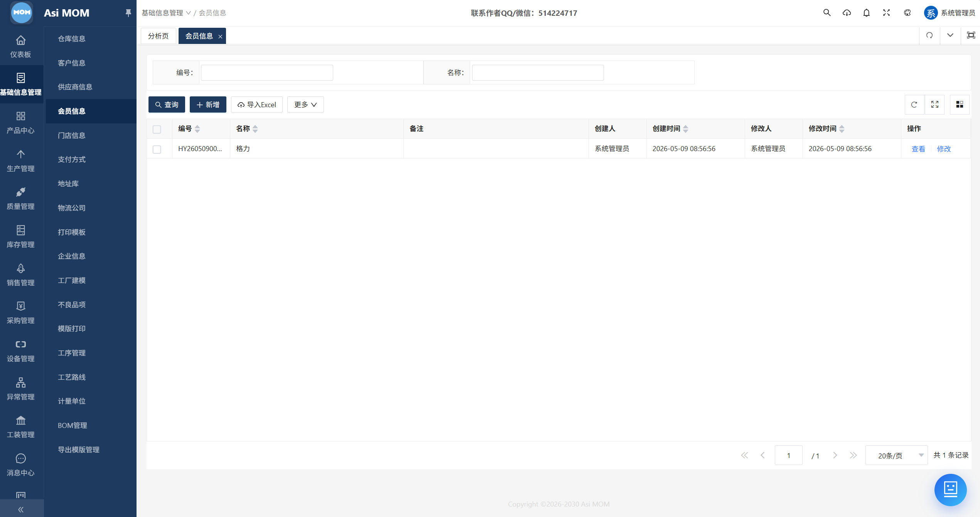Image resolution: width=980 pixels, height=517 pixels.
Task: Toggle fullscreen icon in the header
Action: point(887,13)
